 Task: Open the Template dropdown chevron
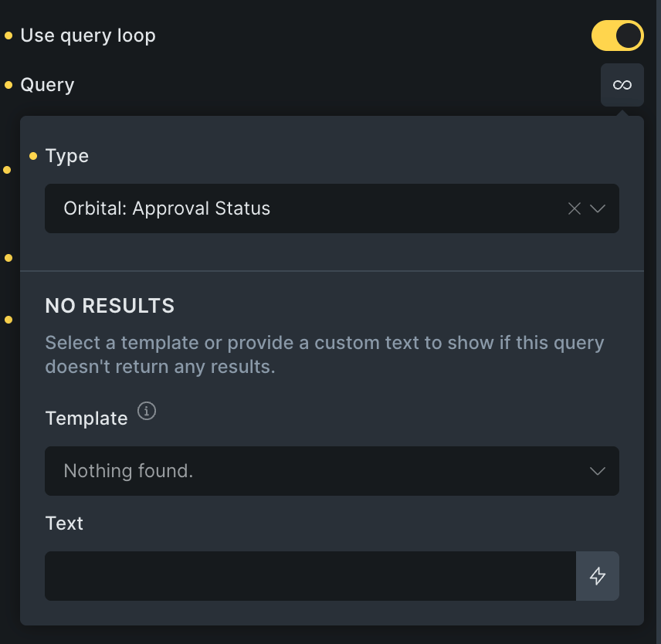tap(598, 471)
